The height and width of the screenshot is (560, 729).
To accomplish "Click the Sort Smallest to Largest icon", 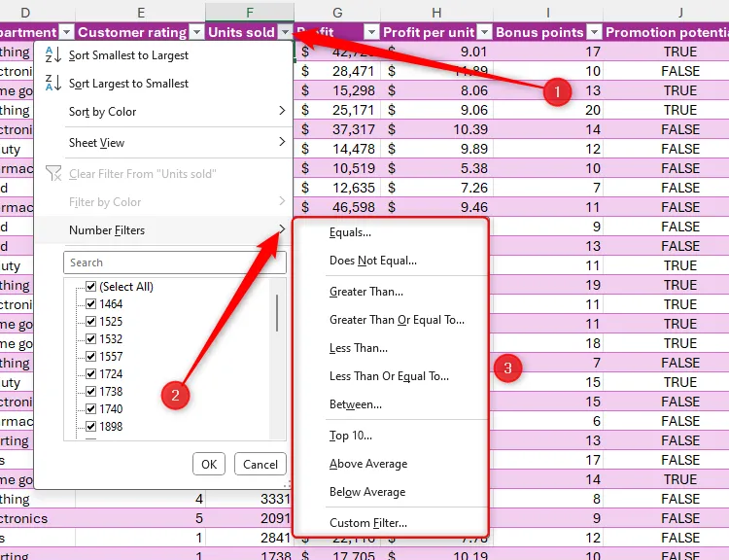I will click(x=52, y=56).
